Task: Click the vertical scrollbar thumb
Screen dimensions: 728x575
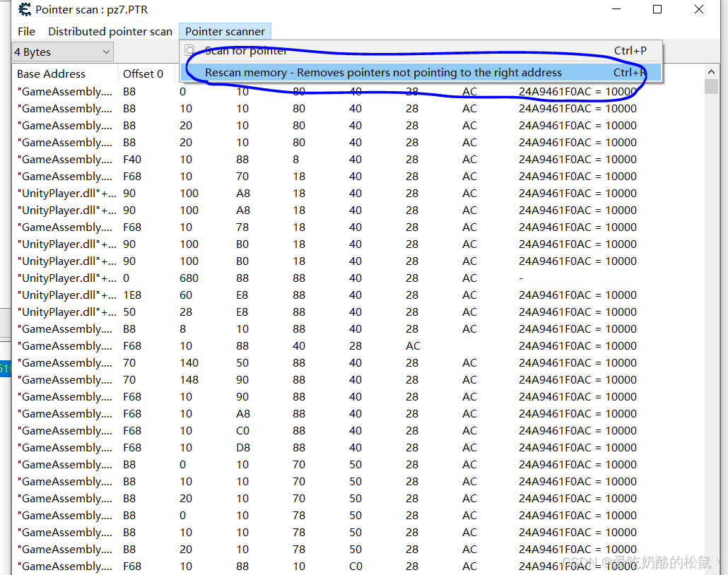Action: click(711, 86)
